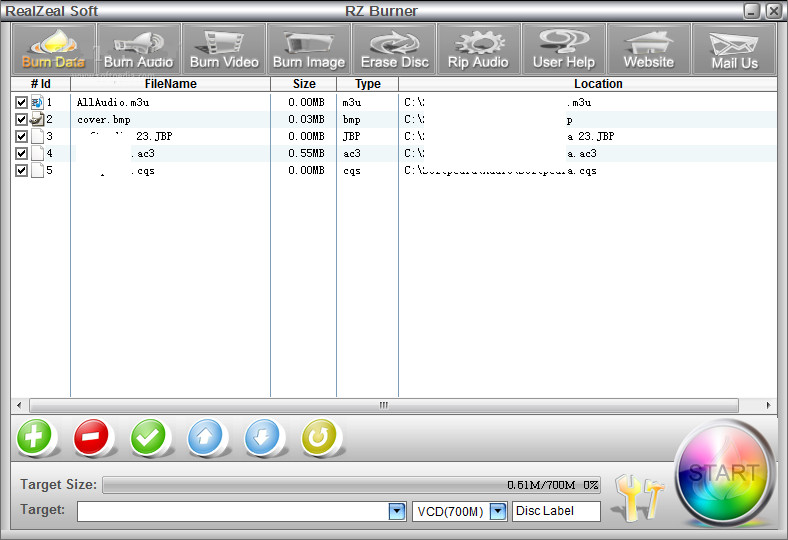Select the AllAudio.m3u file name
788x540 pixels.
(113, 102)
